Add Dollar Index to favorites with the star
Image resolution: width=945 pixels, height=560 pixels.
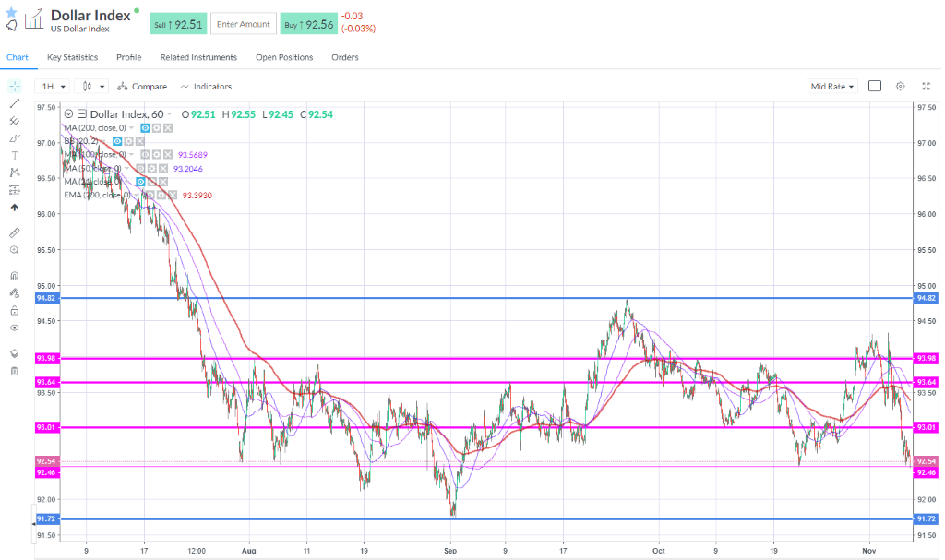pyautogui.click(x=11, y=12)
